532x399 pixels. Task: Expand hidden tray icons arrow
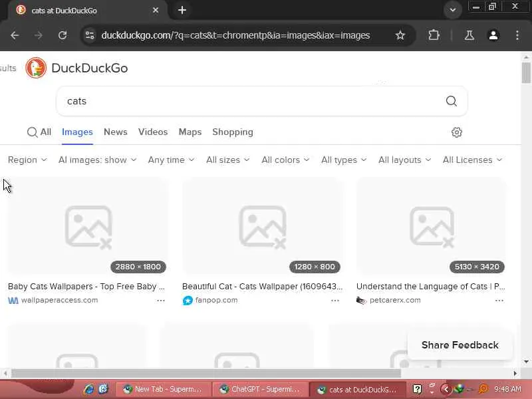[x=446, y=389]
